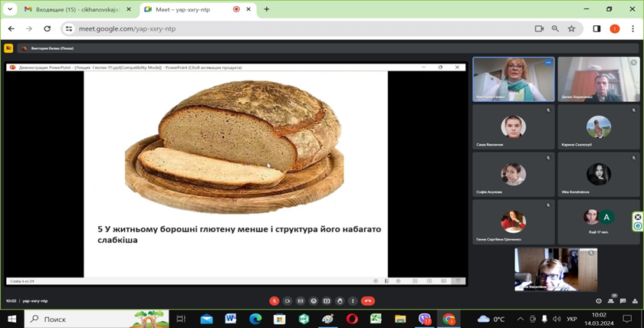Select Денис Борисенко video tile
The width and height of the screenshot is (644, 328).
[x=598, y=79]
